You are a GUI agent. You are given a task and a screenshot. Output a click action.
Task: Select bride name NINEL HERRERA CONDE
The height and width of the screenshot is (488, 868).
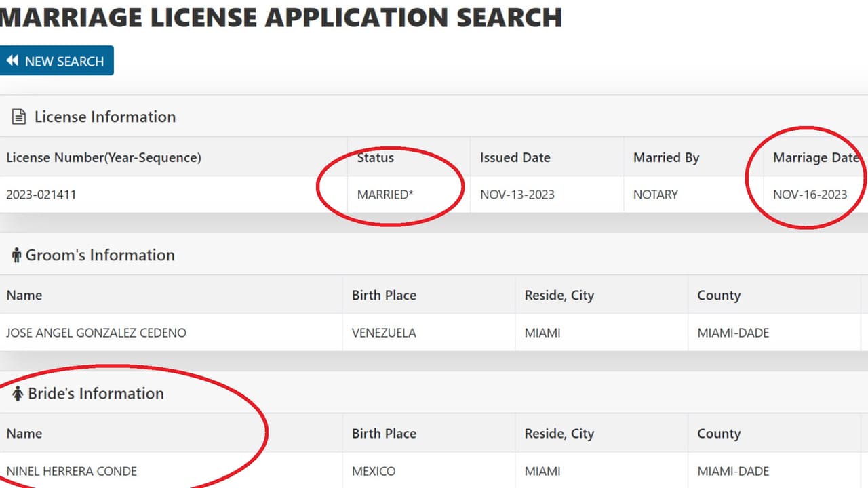point(71,471)
